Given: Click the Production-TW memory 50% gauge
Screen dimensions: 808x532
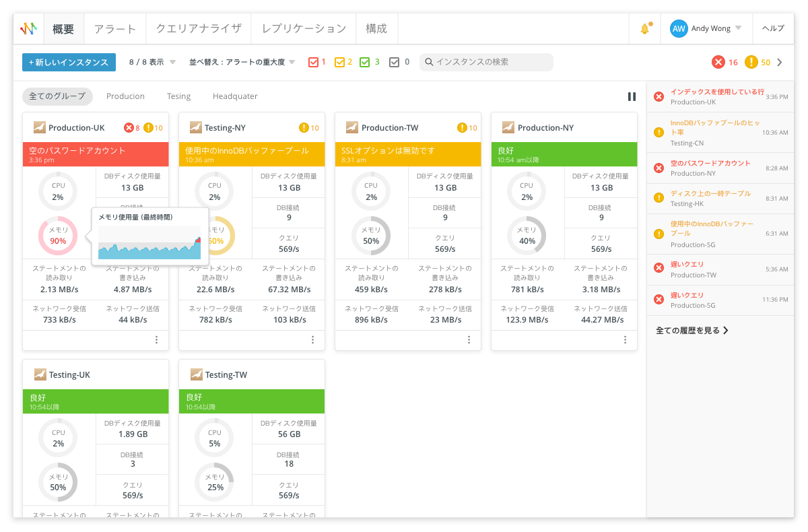Looking at the screenshot, I should [x=371, y=236].
